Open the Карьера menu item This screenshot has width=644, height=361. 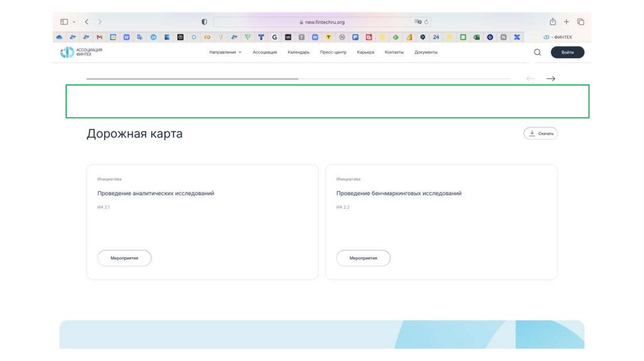pyautogui.click(x=365, y=52)
